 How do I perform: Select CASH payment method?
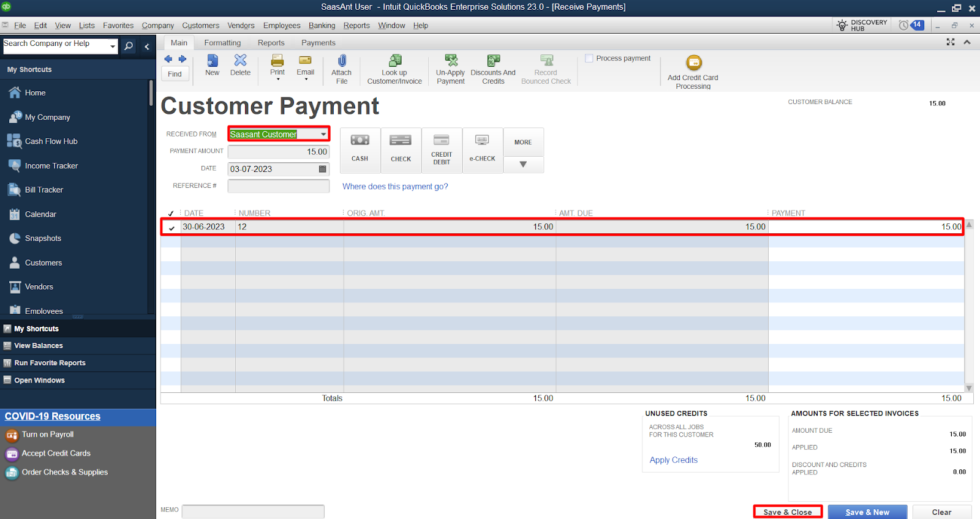point(360,151)
